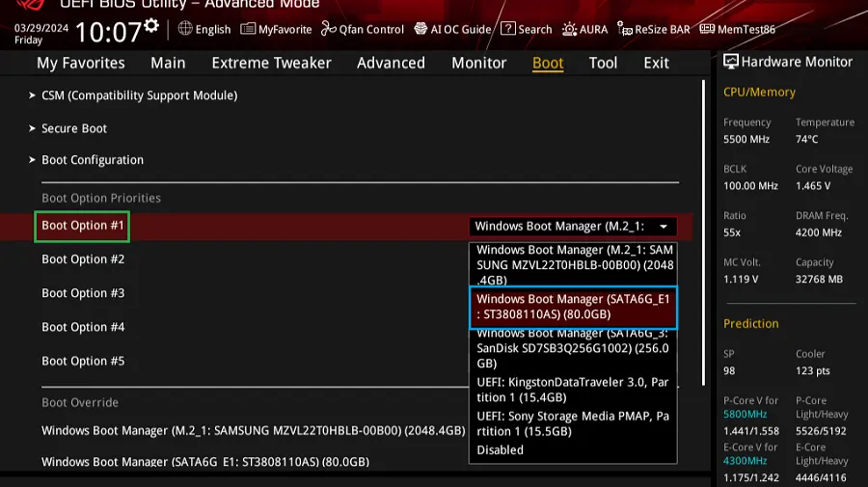Open the MyFavorite icon
Screen dimensions: 868x487
[248, 29]
